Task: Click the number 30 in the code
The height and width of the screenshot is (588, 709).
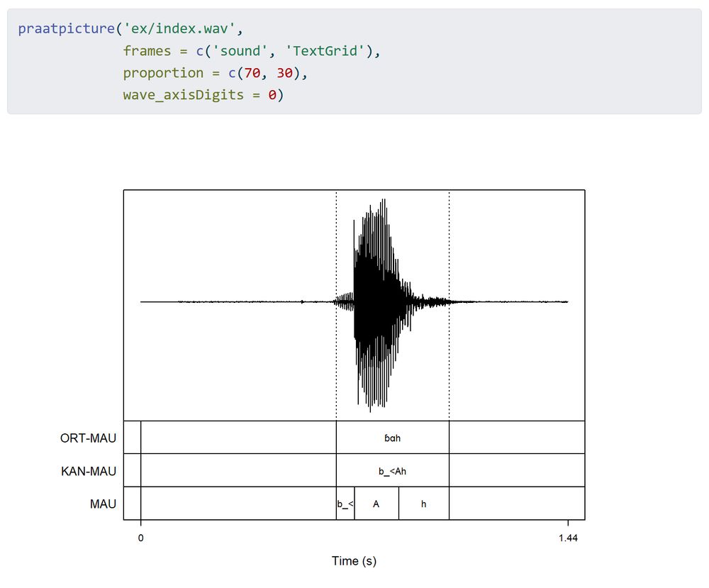Action: pyautogui.click(x=285, y=73)
